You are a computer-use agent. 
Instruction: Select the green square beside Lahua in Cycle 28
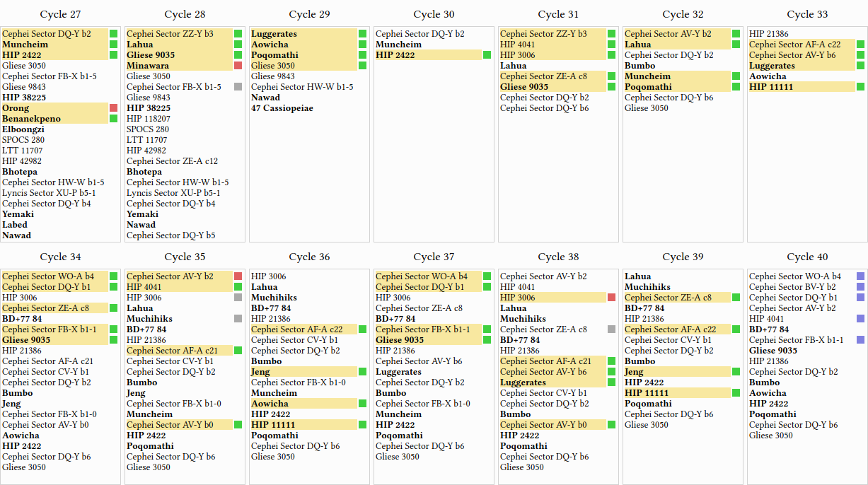click(x=238, y=45)
